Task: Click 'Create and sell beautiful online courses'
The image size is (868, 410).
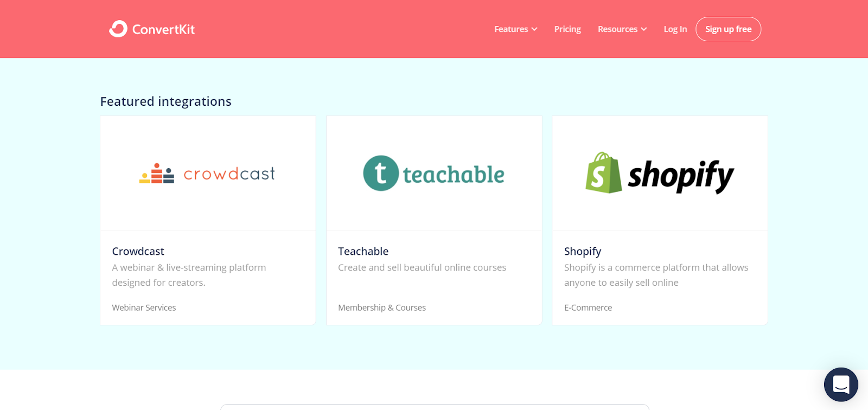Action: pos(422,267)
